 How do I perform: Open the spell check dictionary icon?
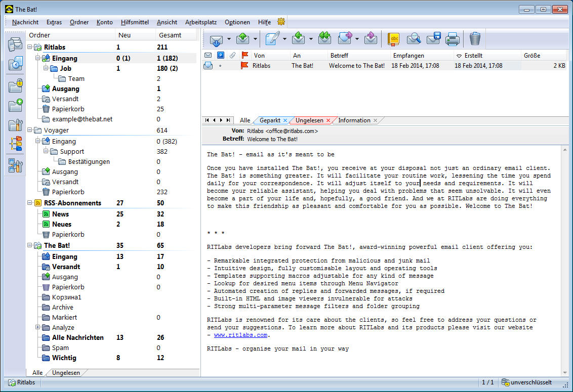click(393, 39)
